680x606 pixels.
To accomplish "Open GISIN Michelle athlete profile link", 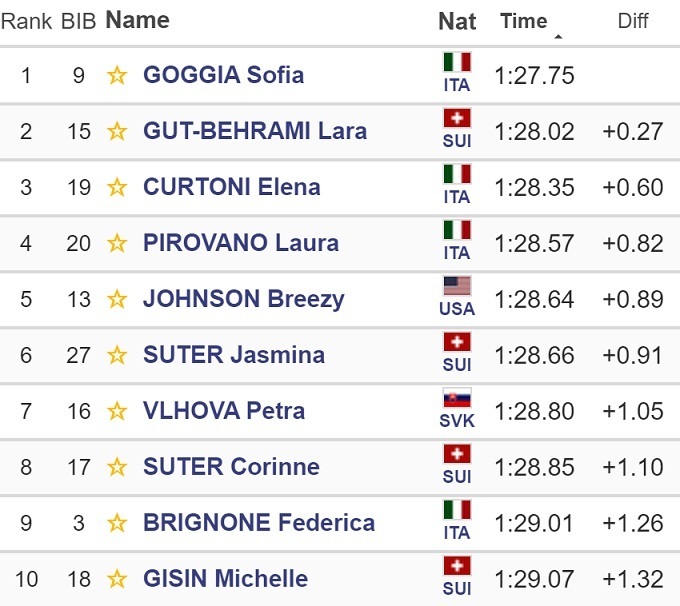I will [x=225, y=579].
